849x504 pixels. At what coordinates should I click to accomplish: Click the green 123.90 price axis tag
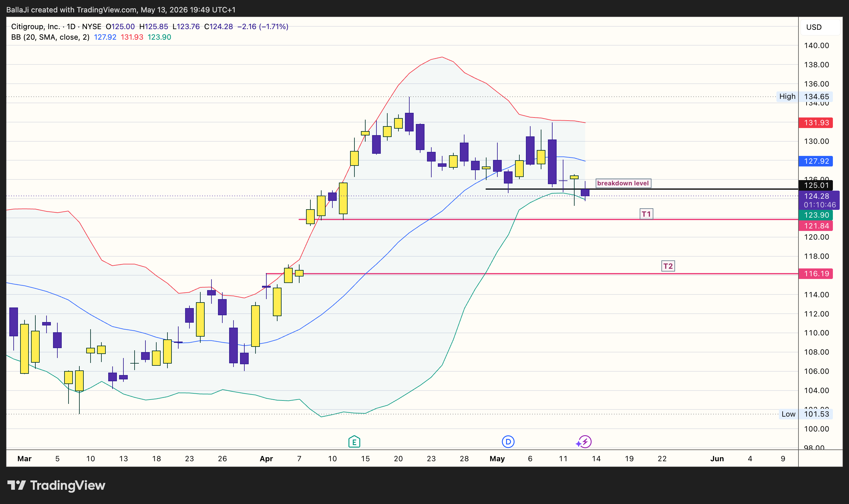click(816, 215)
